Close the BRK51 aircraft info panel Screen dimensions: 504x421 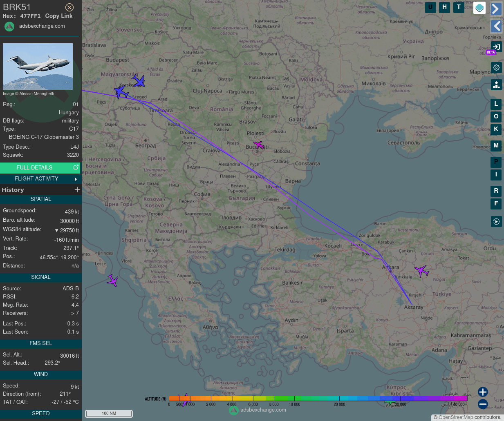[69, 7]
